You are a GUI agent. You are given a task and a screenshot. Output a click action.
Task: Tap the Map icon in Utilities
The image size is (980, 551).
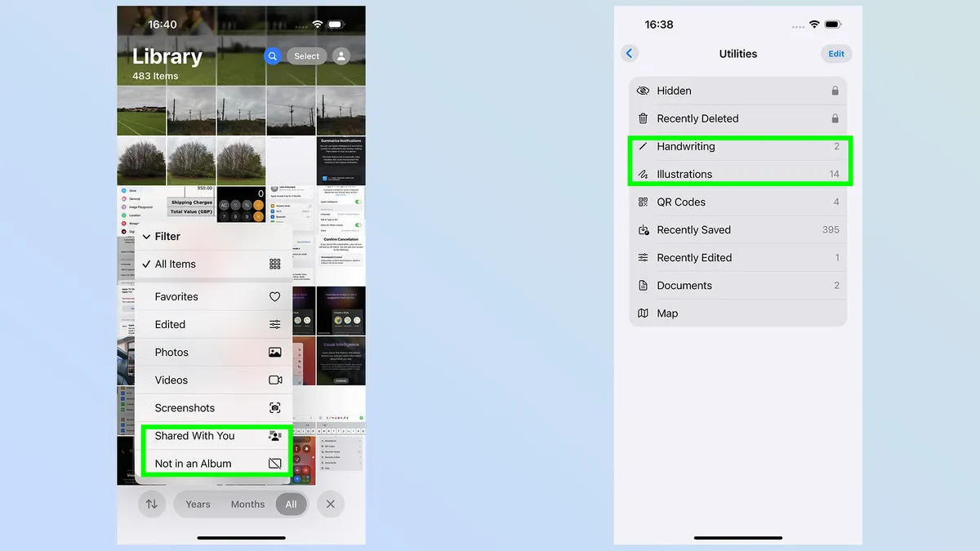point(644,313)
